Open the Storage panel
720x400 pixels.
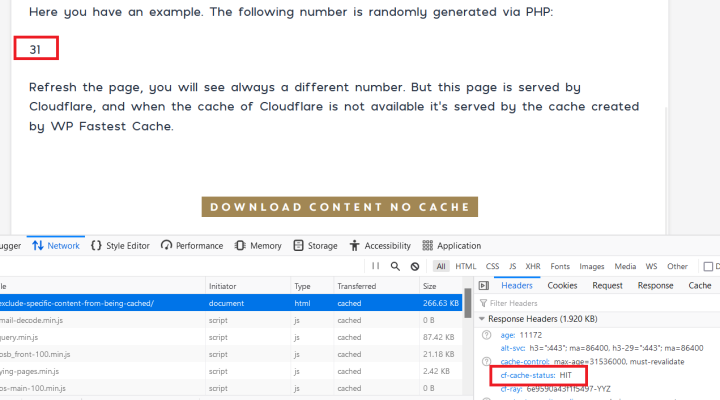coord(315,246)
